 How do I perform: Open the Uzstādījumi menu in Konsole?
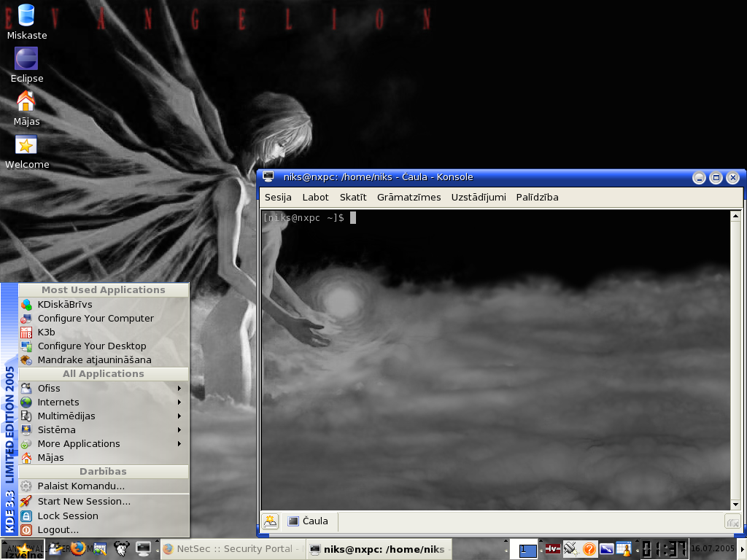coord(479,197)
